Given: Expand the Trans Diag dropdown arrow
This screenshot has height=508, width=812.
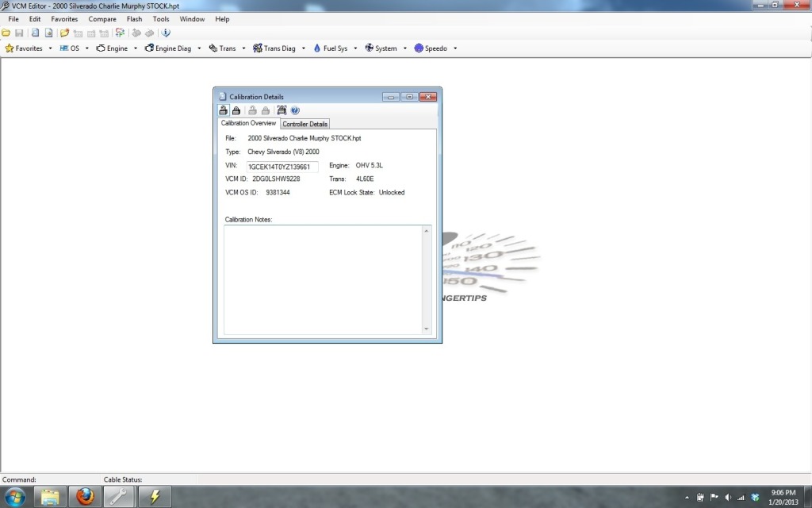Looking at the screenshot, I should click(x=303, y=48).
